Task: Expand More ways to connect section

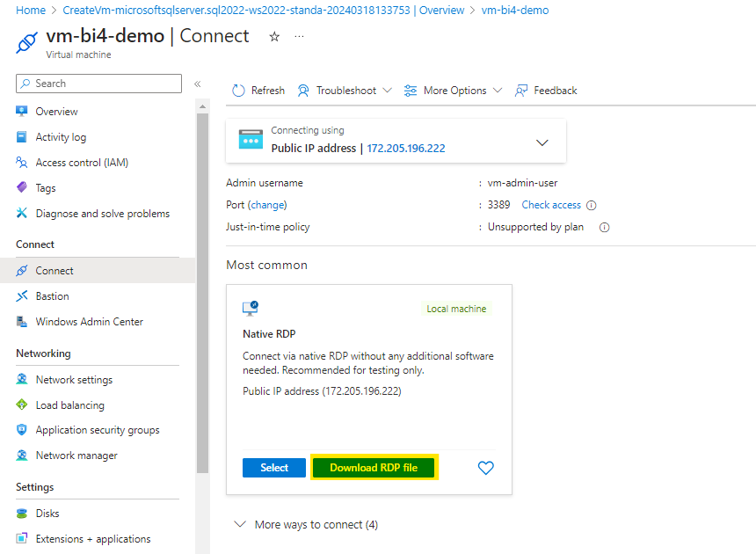Action: [307, 525]
